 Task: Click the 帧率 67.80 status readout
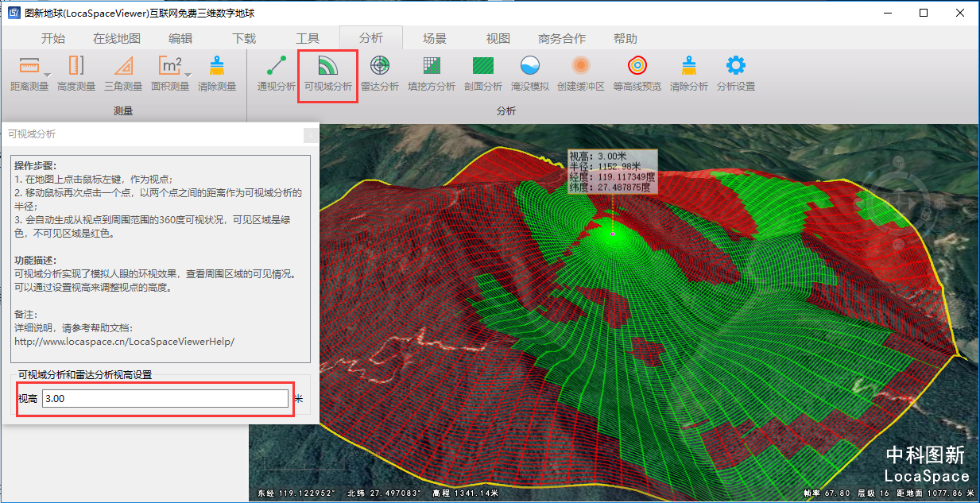coord(827,493)
